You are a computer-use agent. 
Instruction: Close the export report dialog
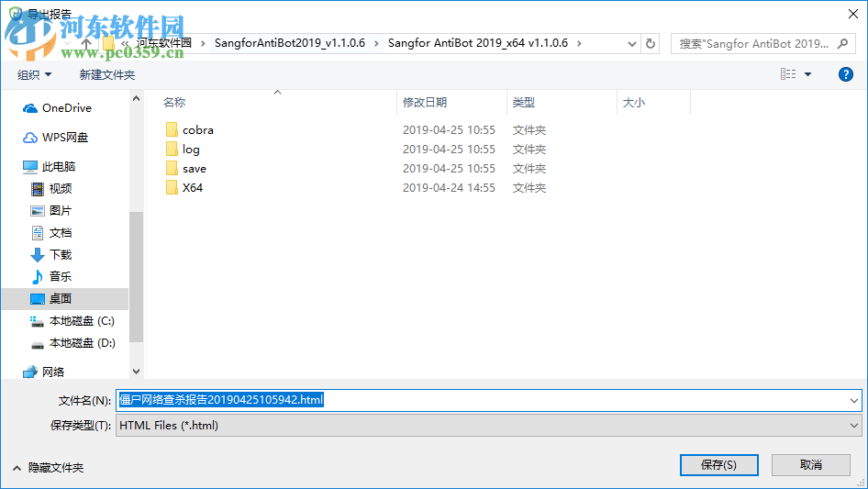(853, 14)
